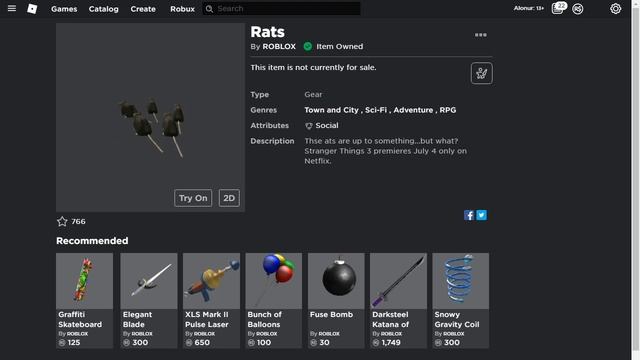Click the Sci-Fi genre link

pyautogui.click(x=376, y=110)
